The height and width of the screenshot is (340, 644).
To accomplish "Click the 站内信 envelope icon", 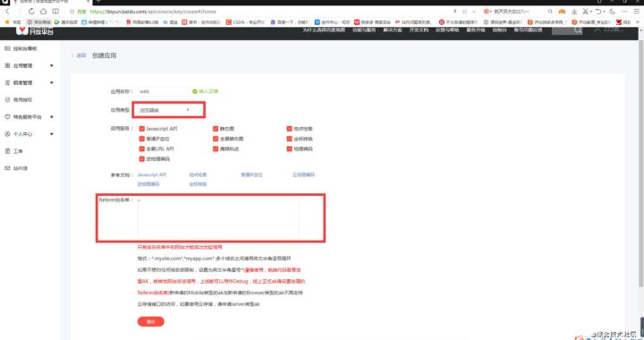I will point(7,168).
